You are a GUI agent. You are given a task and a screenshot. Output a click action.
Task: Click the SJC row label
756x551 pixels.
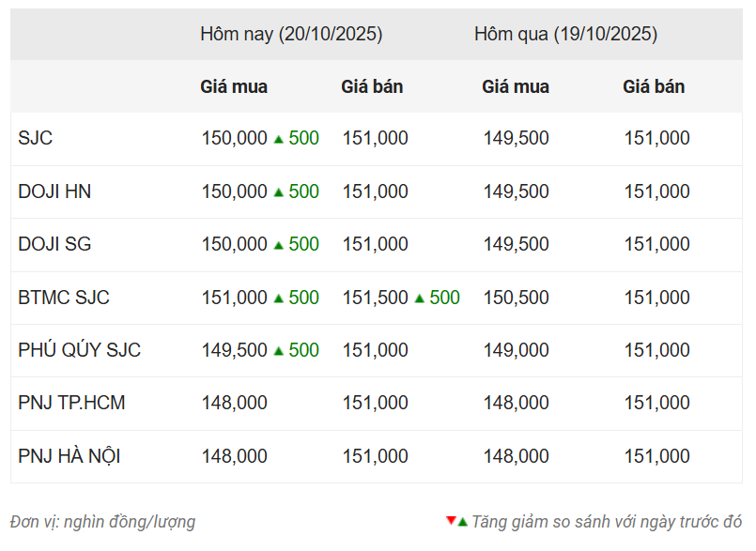click(x=36, y=139)
